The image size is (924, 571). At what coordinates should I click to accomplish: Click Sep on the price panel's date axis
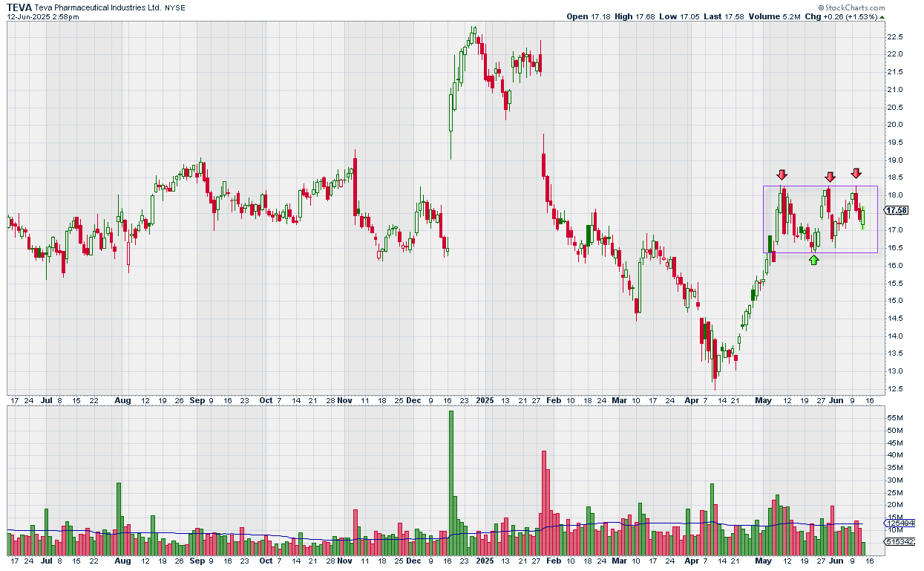point(197,401)
